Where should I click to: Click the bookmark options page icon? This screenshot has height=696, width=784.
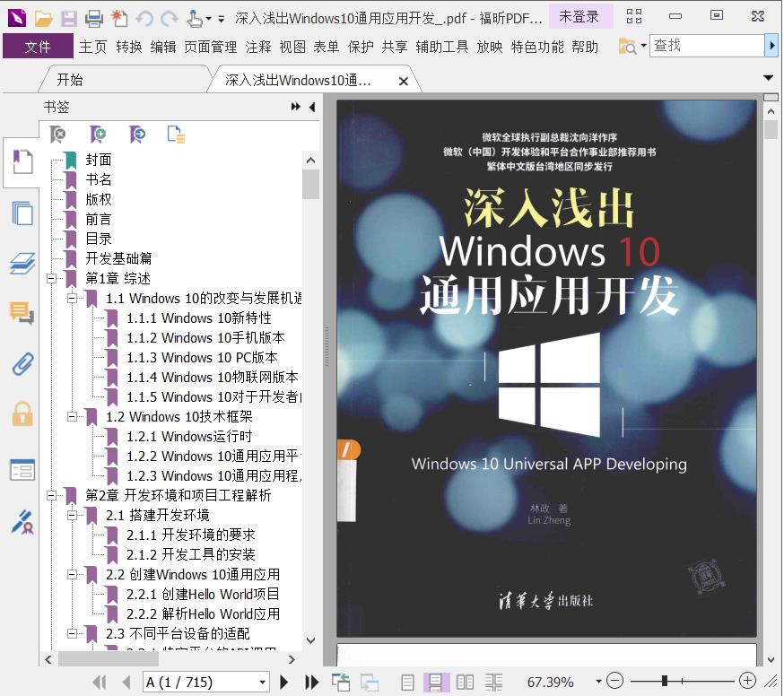point(176,135)
